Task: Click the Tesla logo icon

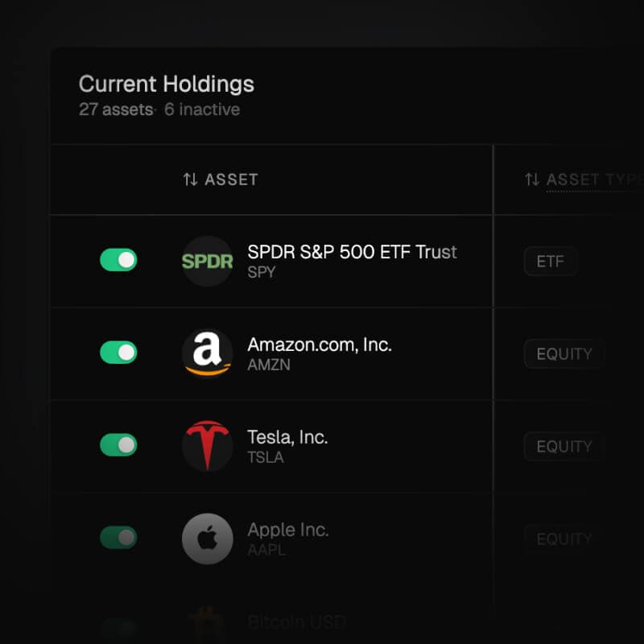Action: (207, 446)
